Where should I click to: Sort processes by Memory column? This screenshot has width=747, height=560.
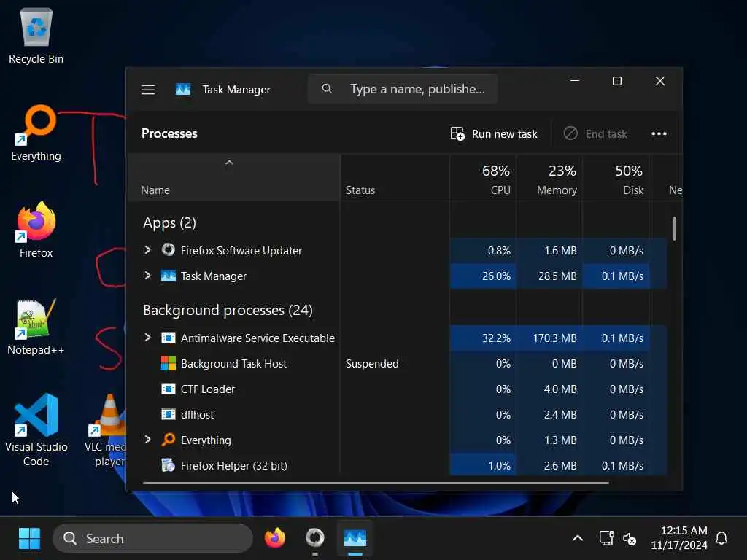pyautogui.click(x=550, y=179)
